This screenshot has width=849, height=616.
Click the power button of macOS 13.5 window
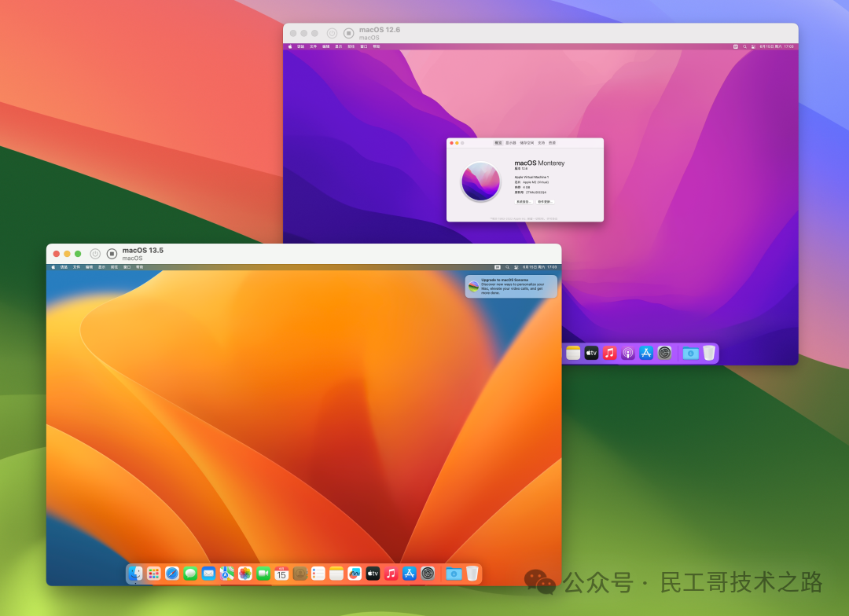pyautogui.click(x=95, y=253)
